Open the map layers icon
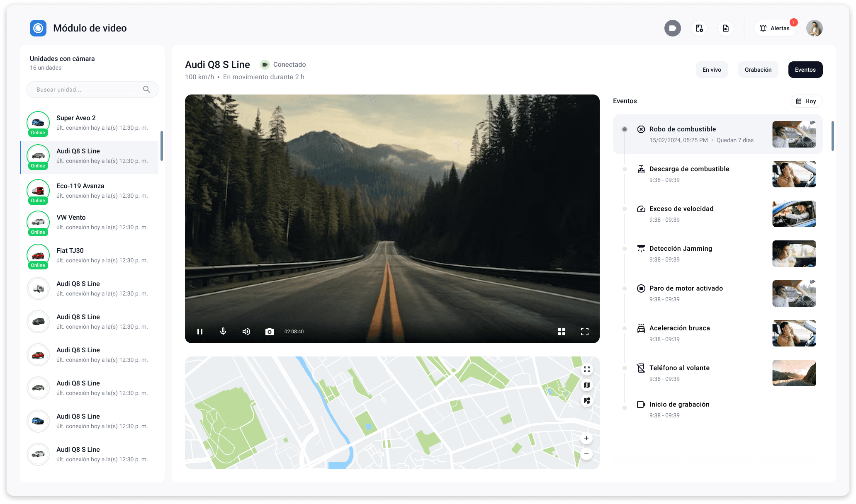 (x=587, y=385)
